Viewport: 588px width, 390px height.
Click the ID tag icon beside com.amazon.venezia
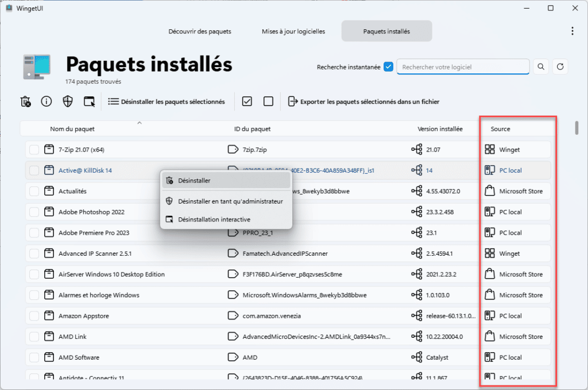coord(233,316)
